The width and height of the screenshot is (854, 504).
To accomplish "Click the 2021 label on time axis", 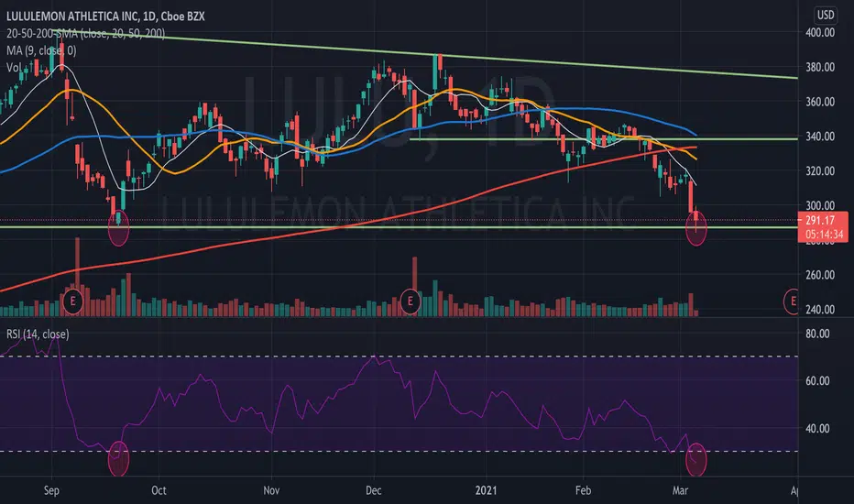I will (x=486, y=490).
